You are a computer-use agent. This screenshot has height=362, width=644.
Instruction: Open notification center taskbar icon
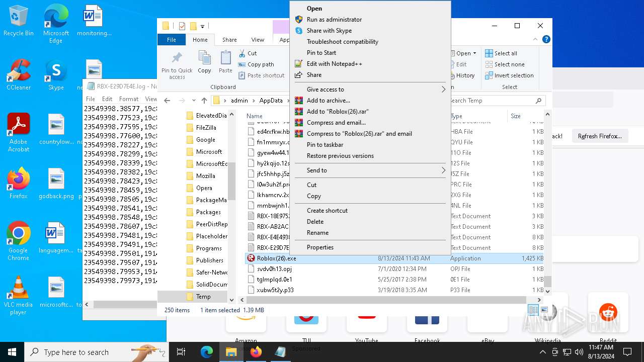pos(627,352)
